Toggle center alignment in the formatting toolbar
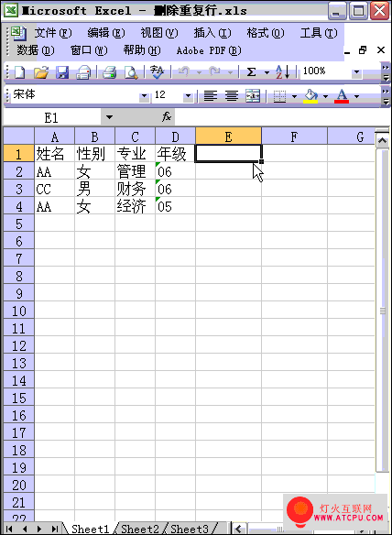The image size is (392, 535). (232, 96)
